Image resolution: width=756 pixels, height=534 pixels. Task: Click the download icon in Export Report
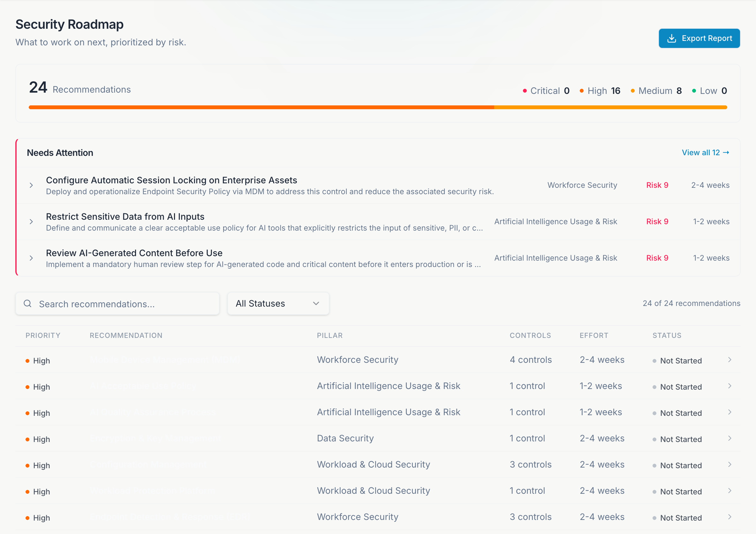(x=671, y=38)
